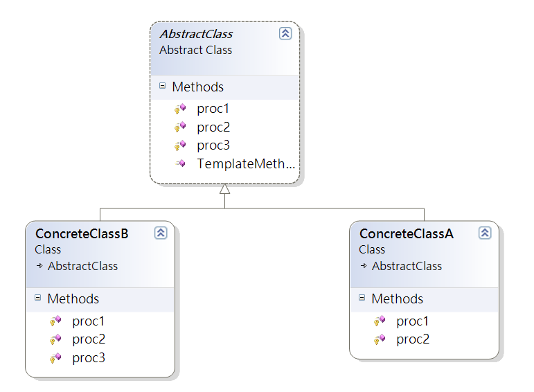Collapse the Methods section in ConcreteClassA
Viewport: 534px width, 392px height.
362,299
